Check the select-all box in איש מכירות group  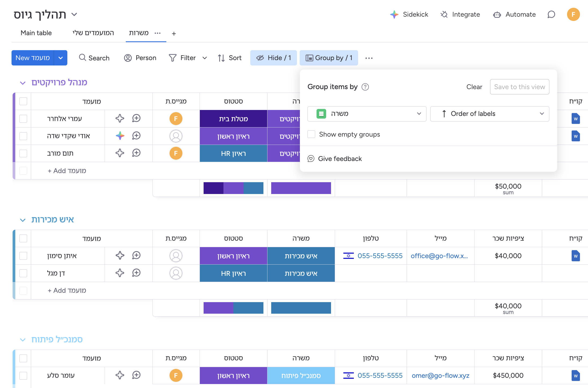[x=23, y=238]
